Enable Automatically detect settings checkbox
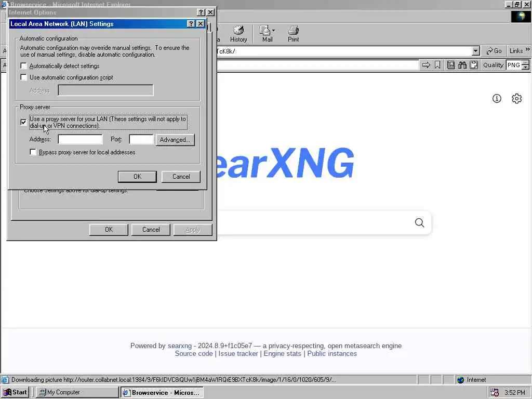This screenshot has height=399, width=532. (24, 66)
